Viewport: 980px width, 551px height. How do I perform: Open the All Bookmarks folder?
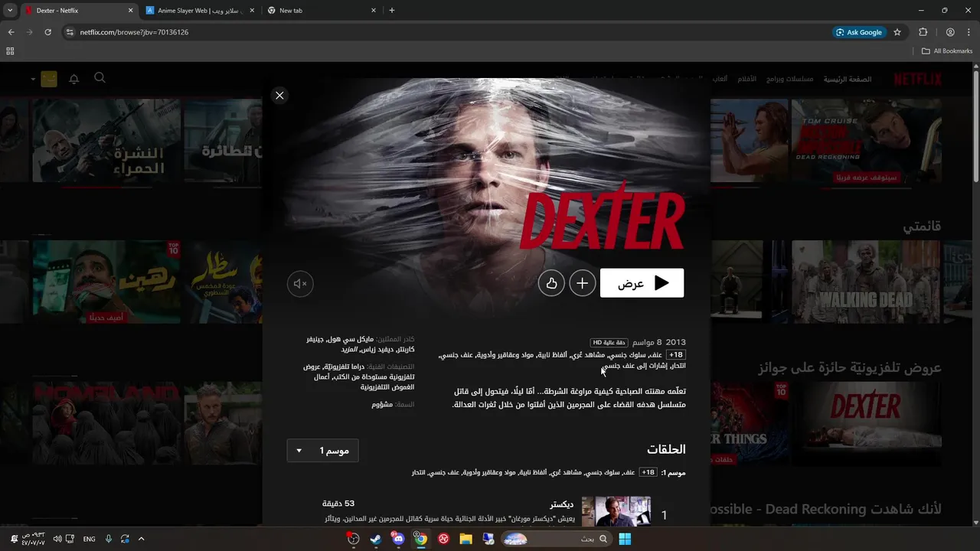(x=947, y=51)
